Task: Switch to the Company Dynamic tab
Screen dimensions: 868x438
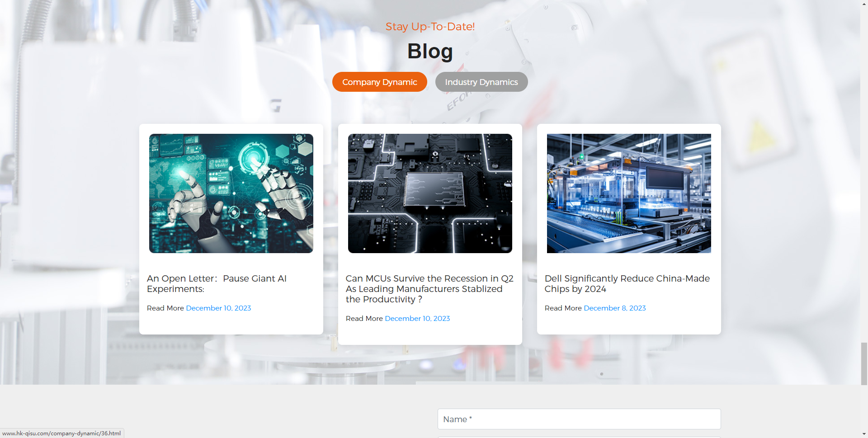Action: point(379,82)
